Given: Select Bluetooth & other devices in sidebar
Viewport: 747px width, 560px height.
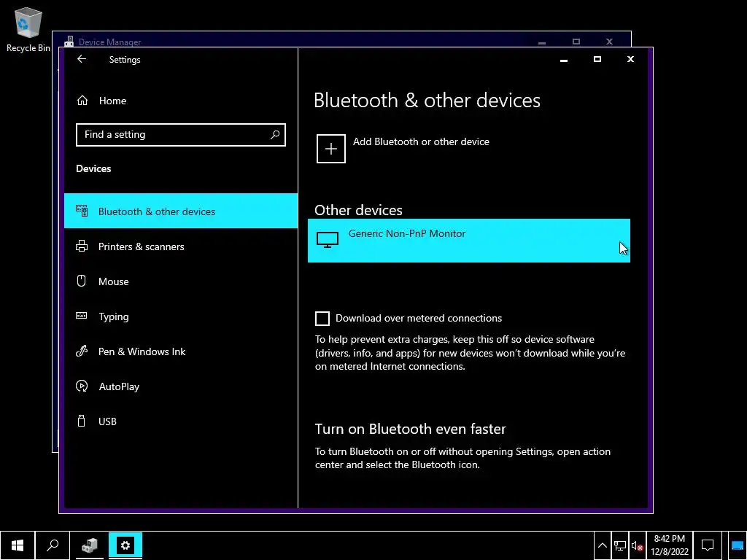Looking at the screenshot, I should [x=181, y=211].
